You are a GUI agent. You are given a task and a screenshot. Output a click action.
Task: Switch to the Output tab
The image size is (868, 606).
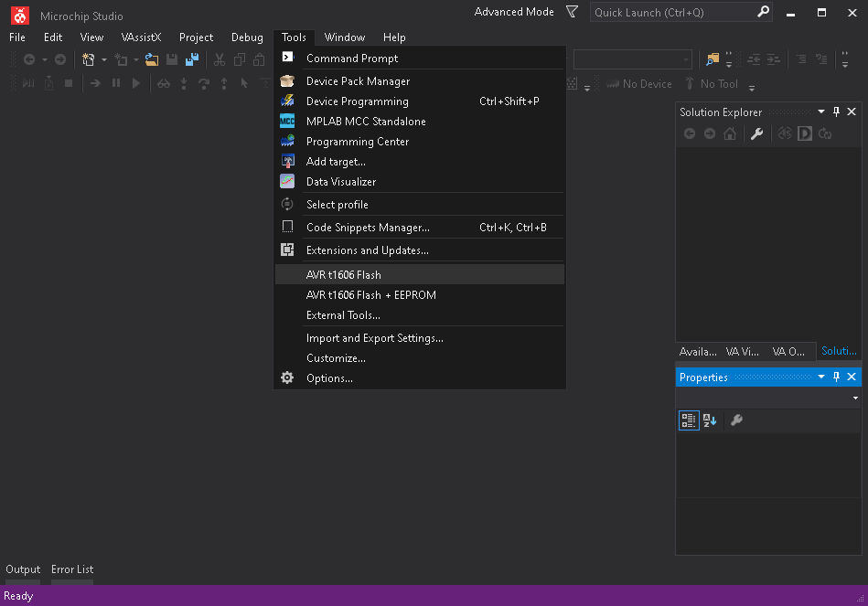click(23, 569)
